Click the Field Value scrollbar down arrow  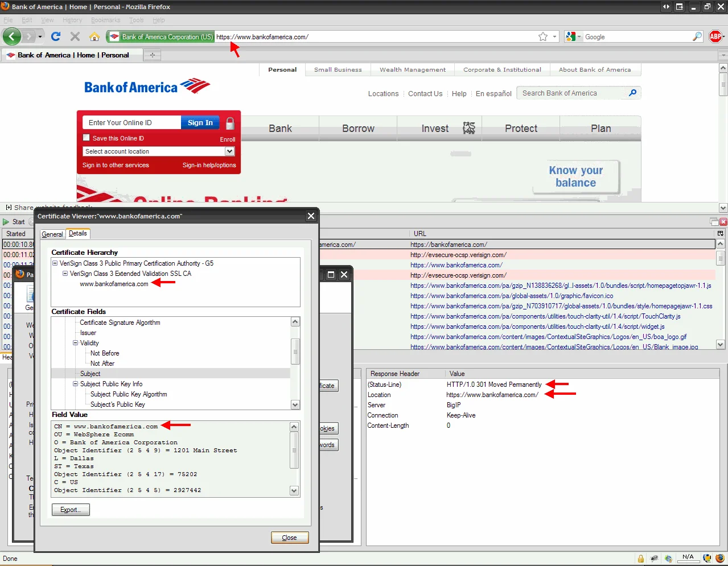[294, 490]
